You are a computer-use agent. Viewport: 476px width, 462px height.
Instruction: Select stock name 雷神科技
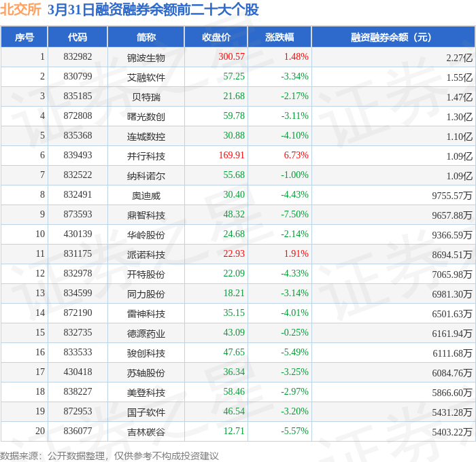click(x=146, y=314)
